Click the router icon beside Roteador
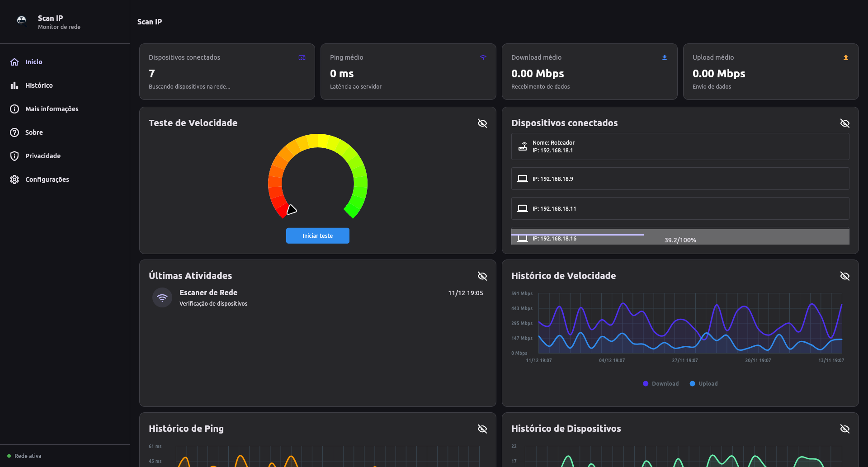 click(x=523, y=146)
